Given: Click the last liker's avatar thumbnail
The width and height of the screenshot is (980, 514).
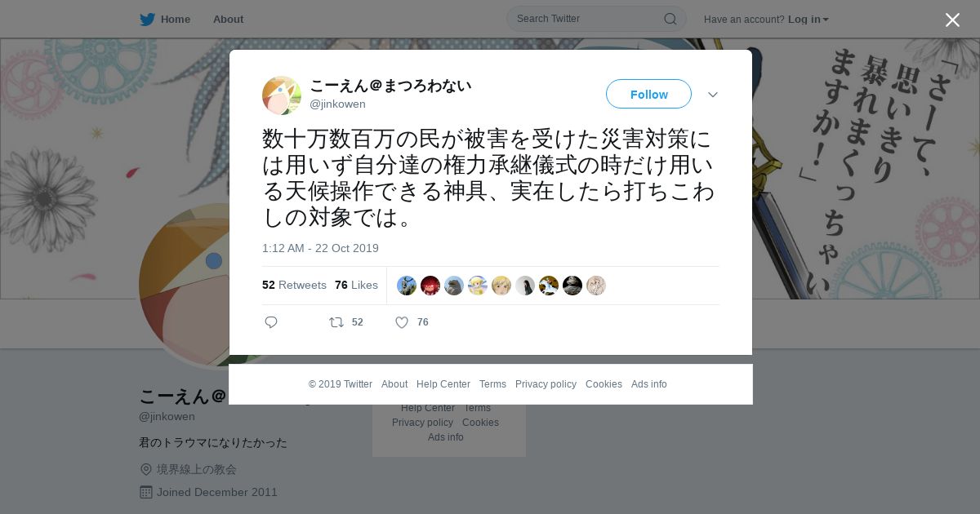Looking at the screenshot, I should click(x=596, y=286).
